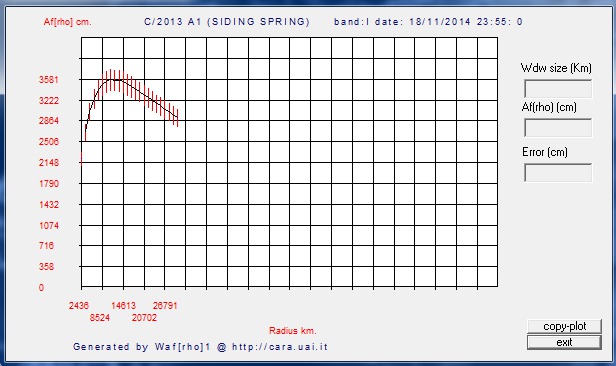Click the 14613 x-axis radius label
616x366 pixels.
point(123,306)
